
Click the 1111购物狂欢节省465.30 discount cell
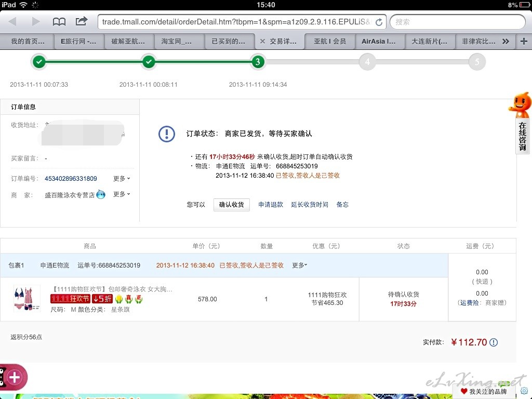click(x=327, y=299)
